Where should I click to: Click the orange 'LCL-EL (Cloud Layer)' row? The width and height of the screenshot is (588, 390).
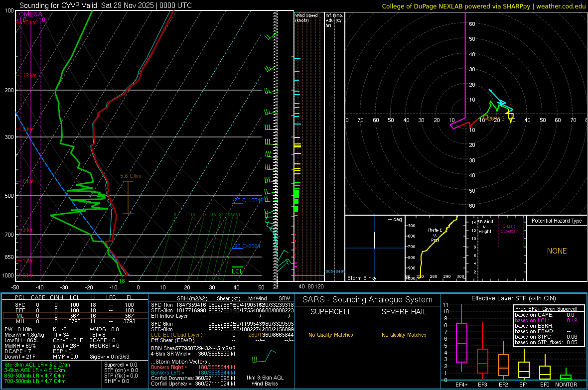pos(176,335)
